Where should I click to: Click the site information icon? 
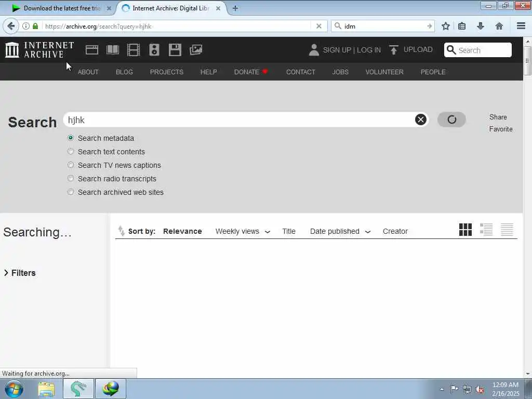[x=26, y=26]
